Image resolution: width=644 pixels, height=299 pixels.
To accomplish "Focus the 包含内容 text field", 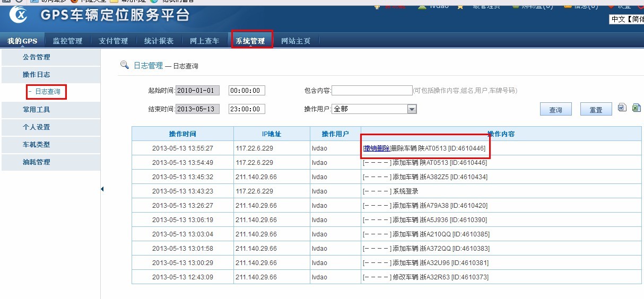I will pyautogui.click(x=371, y=91).
